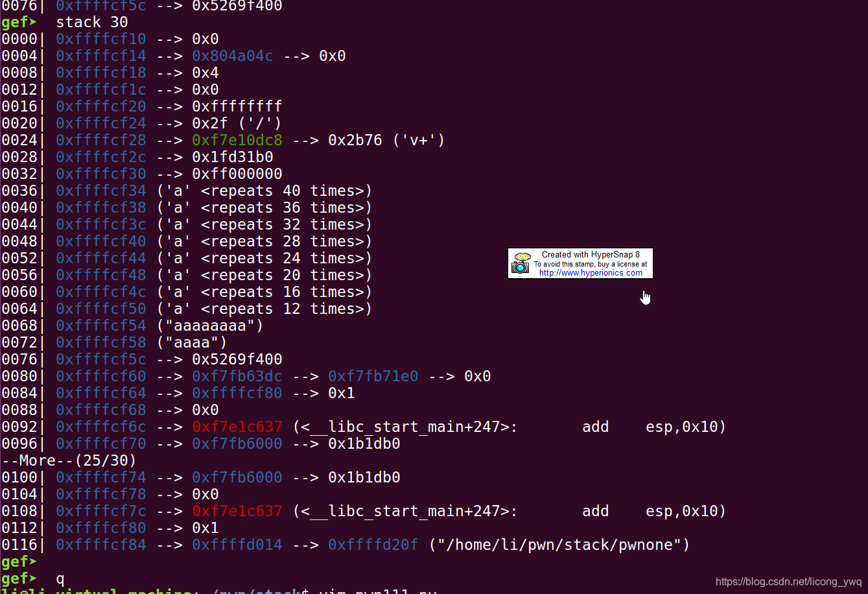Select the string "aaaaaaaa"
The height and width of the screenshot is (594, 868).
coord(210,326)
